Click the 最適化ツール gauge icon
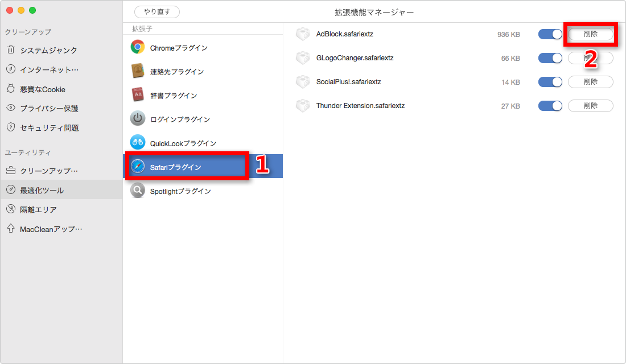Viewport: 626px width, 364px height. coord(11,189)
